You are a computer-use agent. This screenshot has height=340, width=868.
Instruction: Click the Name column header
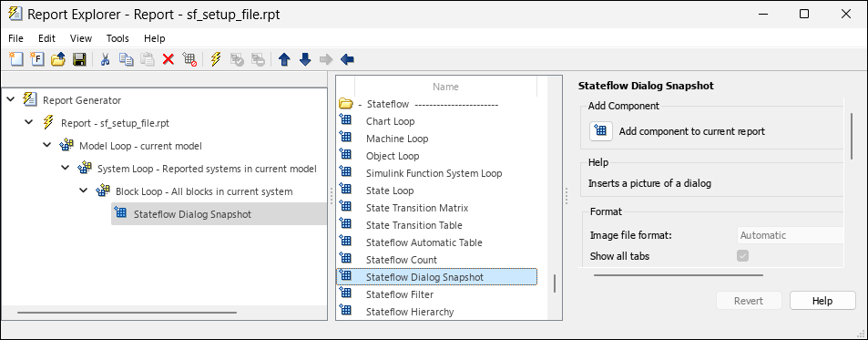click(445, 87)
